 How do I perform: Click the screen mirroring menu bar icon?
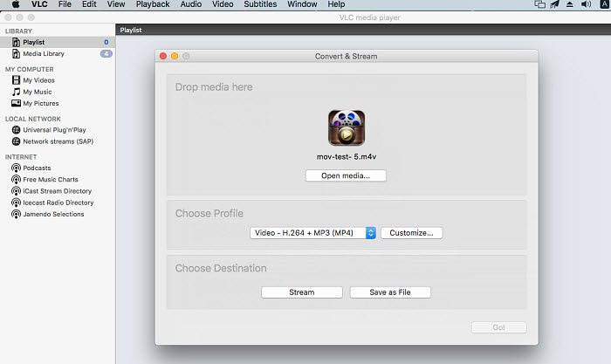(539, 4)
